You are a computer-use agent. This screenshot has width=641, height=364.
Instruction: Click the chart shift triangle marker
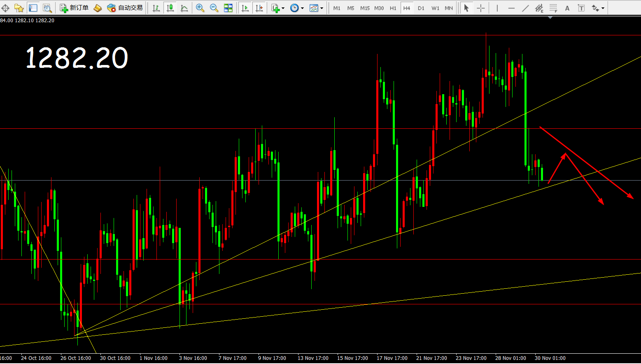point(550,18)
